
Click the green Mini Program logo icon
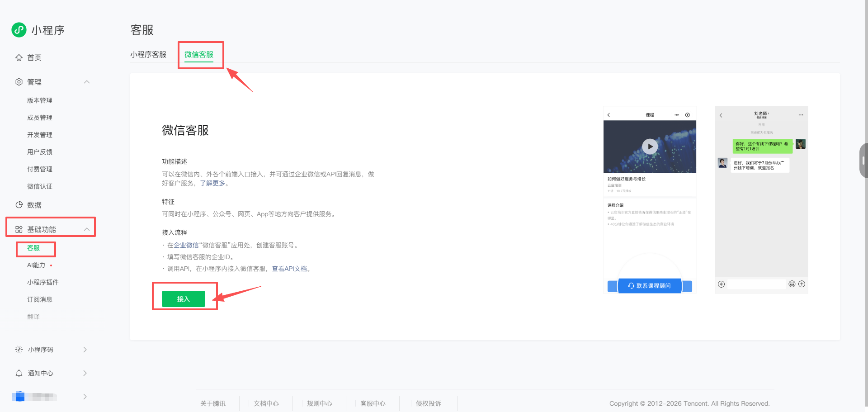pos(19,30)
